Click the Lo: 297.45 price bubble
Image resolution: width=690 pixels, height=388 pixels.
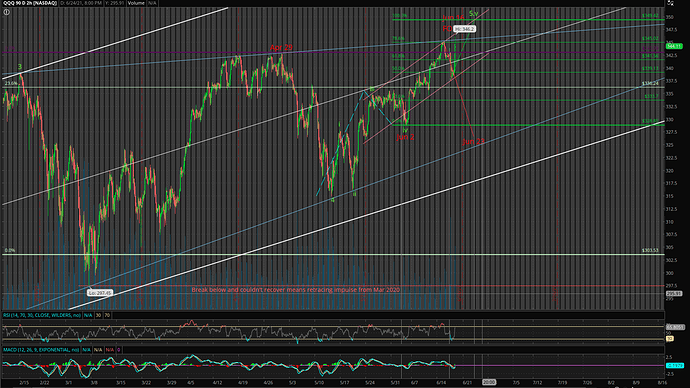point(100,293)
